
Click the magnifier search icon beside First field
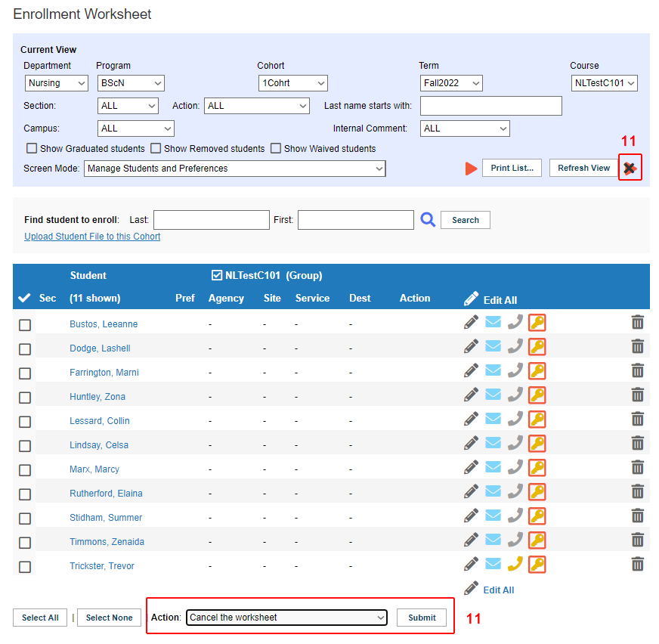428,219
